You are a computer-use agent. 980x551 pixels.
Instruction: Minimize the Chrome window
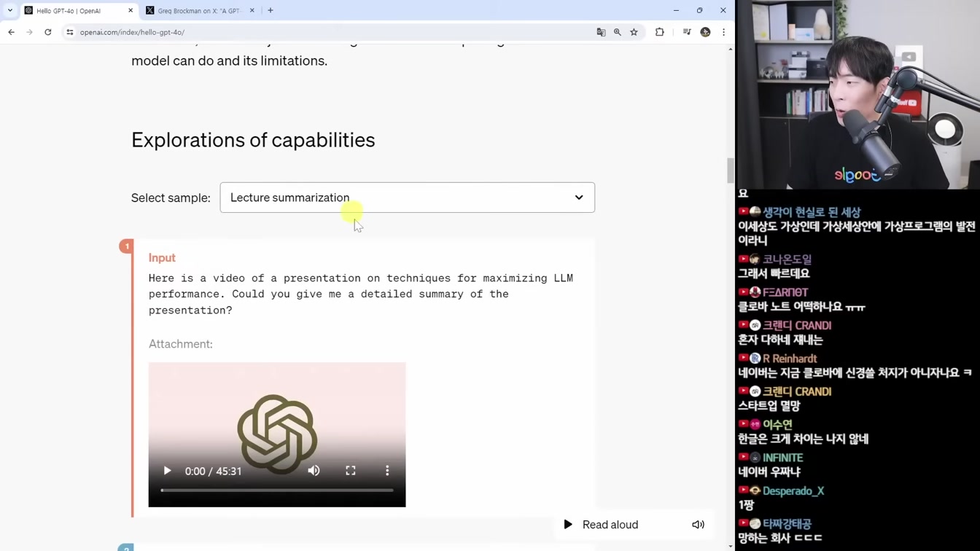tap(676, 10)
